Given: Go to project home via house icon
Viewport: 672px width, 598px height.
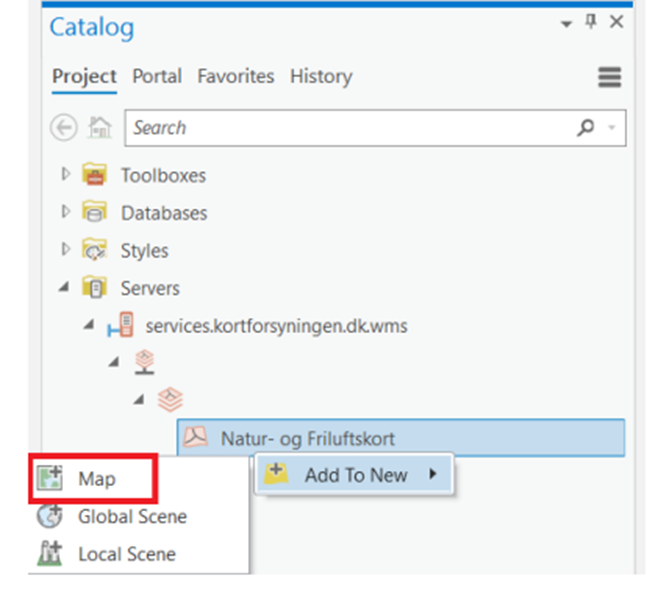Looking at the screenshot, I should coord(100,127).
